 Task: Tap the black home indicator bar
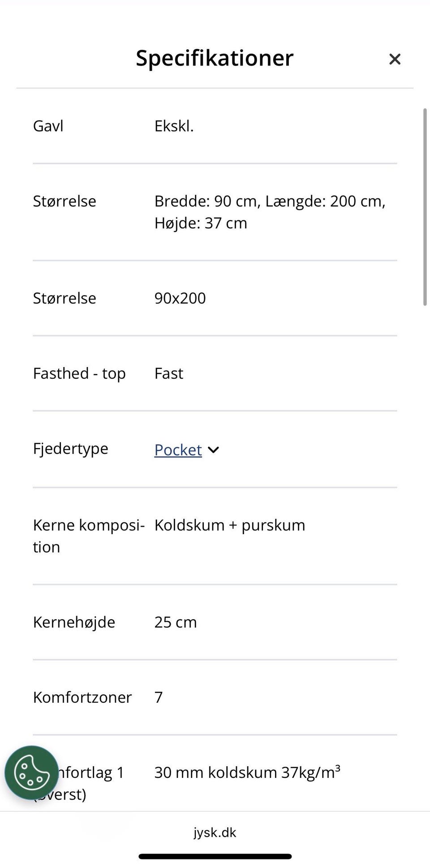(x=215, y=856)
